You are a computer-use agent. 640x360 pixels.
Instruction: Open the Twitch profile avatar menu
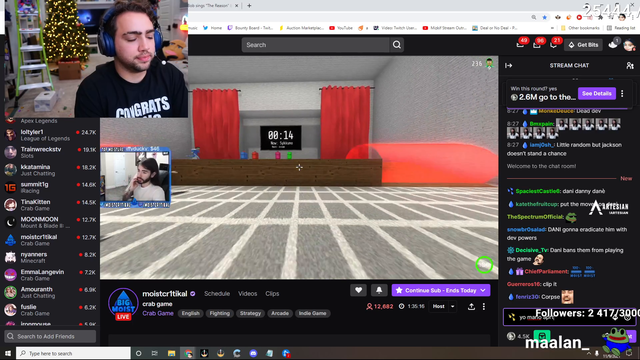pos(629,45)
